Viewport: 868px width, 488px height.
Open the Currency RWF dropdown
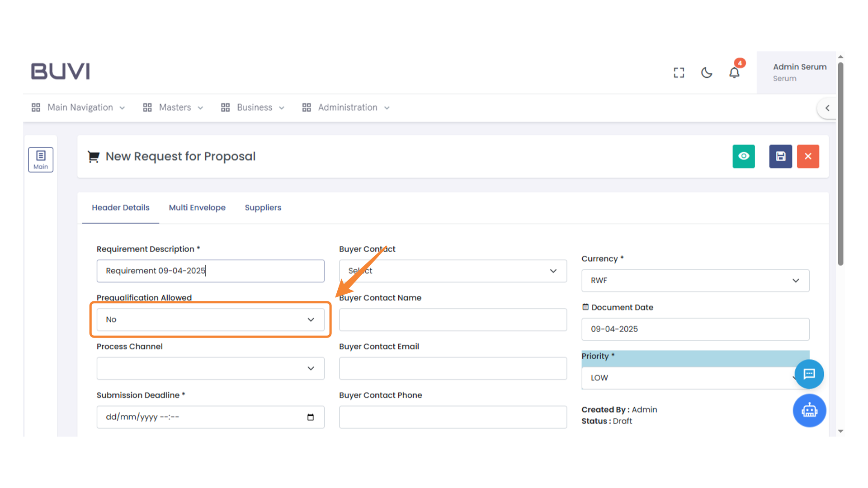(695, 281)
